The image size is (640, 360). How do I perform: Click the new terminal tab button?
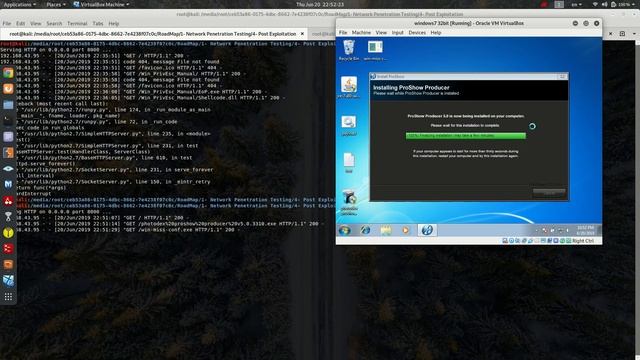point(622,34)
